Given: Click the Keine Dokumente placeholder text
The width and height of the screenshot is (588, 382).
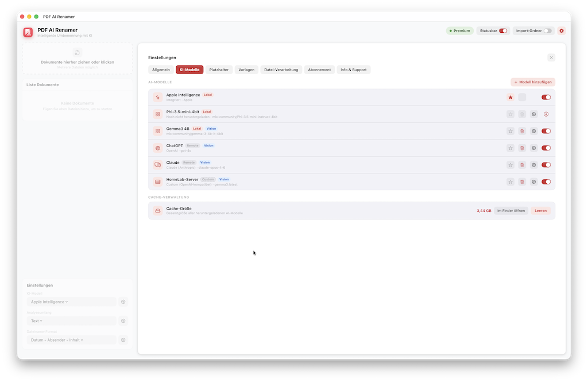Looking at the screenshot, I should click(x=78, y=103).
